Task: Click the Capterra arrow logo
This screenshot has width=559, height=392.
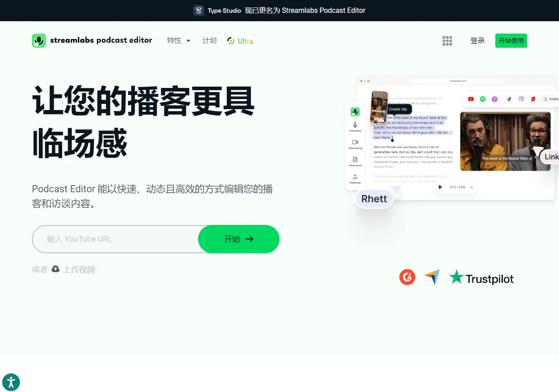Action: [432, 277]
